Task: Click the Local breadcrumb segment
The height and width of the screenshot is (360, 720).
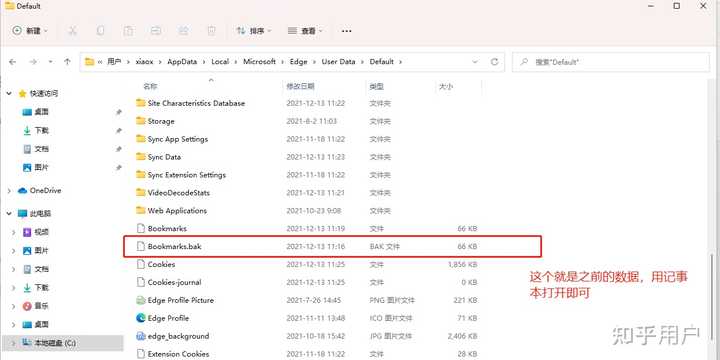Action: [x=220, y=62]
